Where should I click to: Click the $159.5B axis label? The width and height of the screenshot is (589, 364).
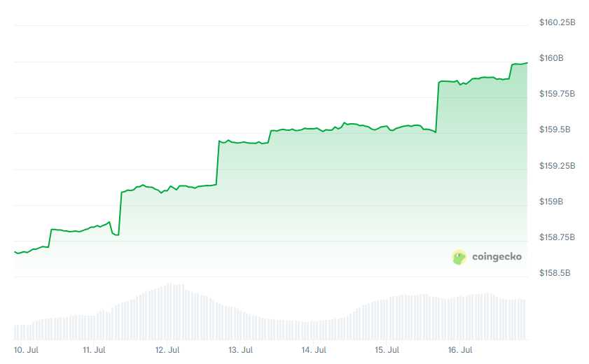click(554, 130)
